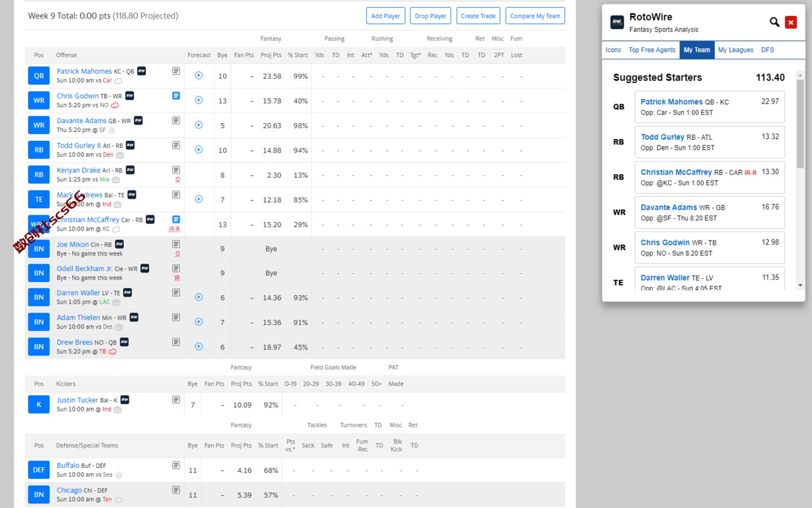Click the LAC opponent link for Darren Waller

pos(105,302)
